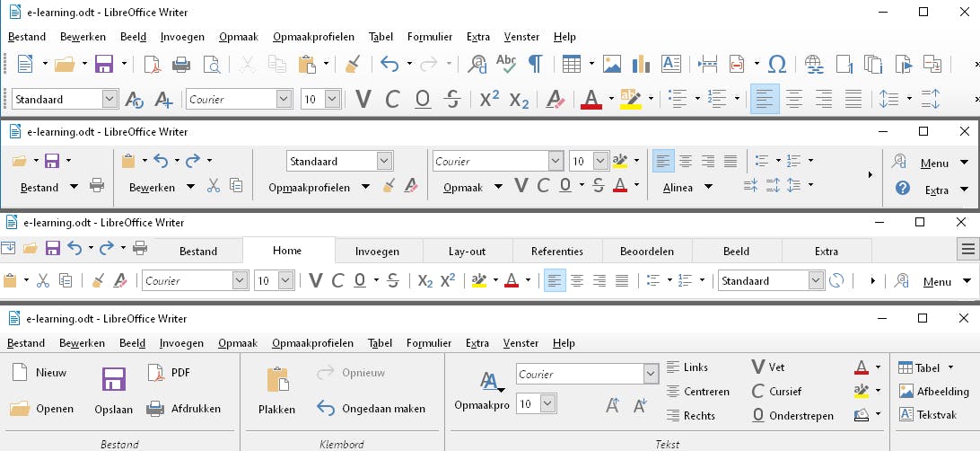The image size is (980, 451).
Task: Open font size 10 dropdown in top window
Action: pyautogui.click(x=332, y=99)
